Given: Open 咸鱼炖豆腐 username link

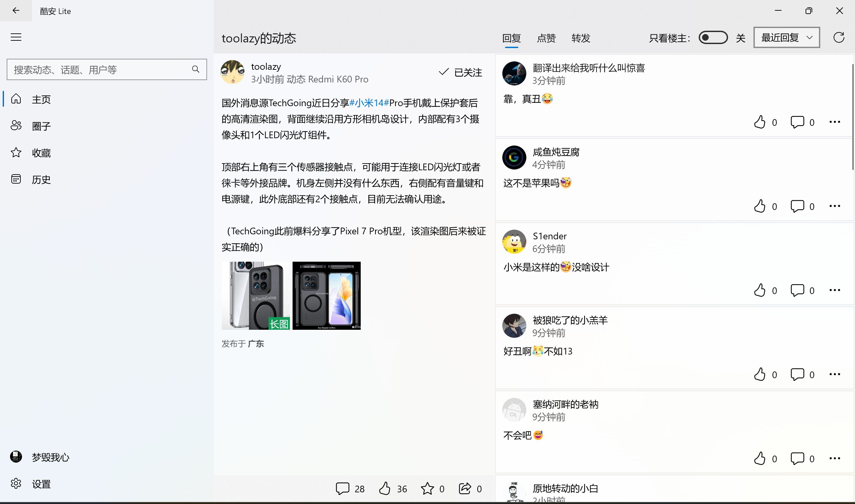Looking at the screenshot, I should point(556,152).
